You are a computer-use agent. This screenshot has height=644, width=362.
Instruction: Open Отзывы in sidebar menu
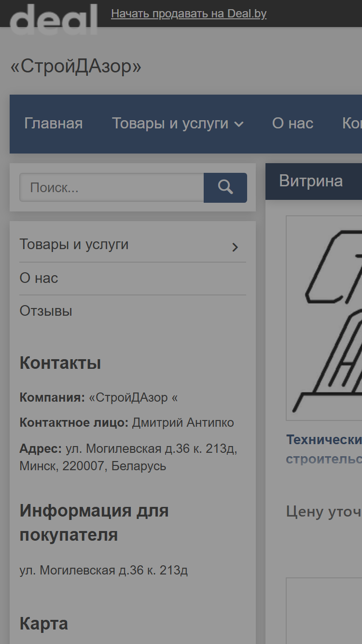click(46, 311)
